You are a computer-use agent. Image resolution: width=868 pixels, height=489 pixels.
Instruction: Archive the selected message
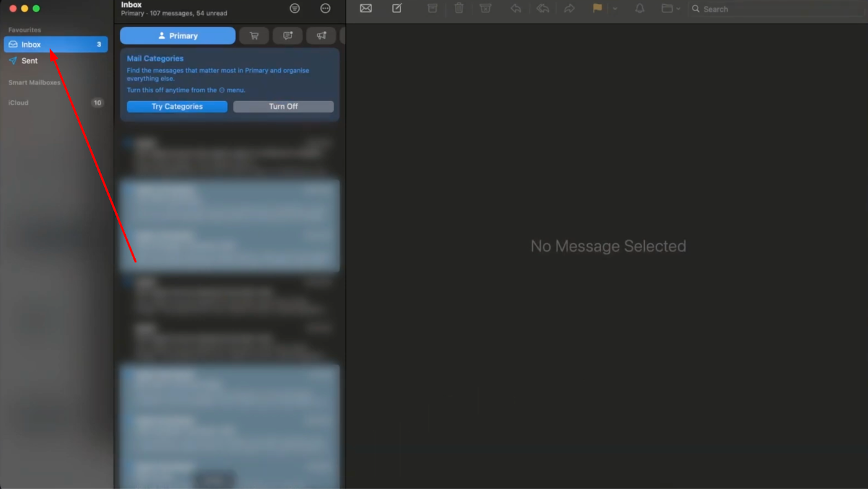click(433, 9)
